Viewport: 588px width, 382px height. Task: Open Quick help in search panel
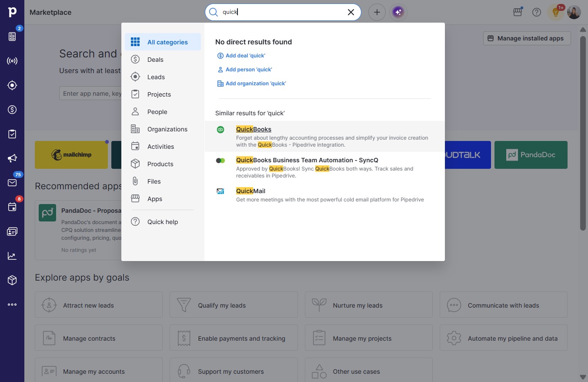163,222
